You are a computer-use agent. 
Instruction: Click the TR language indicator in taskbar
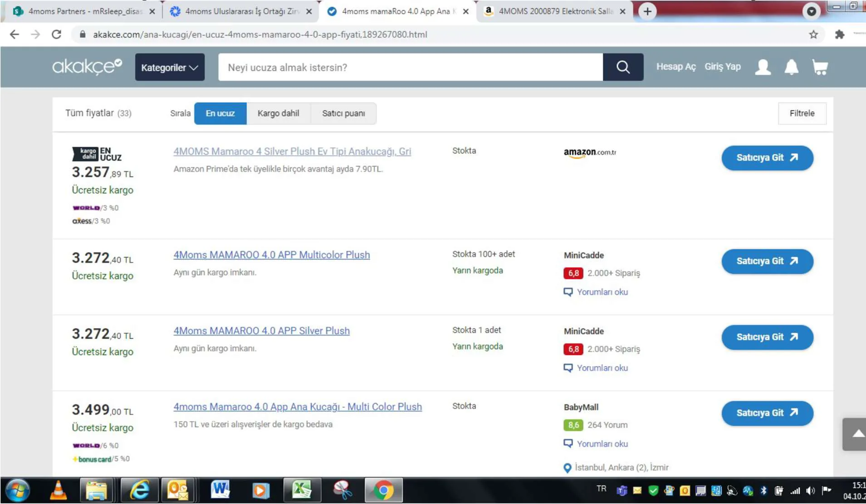pos(602,489)
